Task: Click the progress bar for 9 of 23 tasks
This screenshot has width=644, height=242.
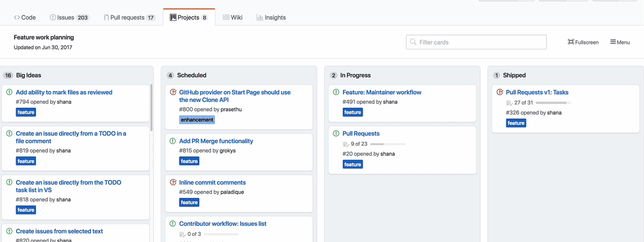Action: pos(387,144)
